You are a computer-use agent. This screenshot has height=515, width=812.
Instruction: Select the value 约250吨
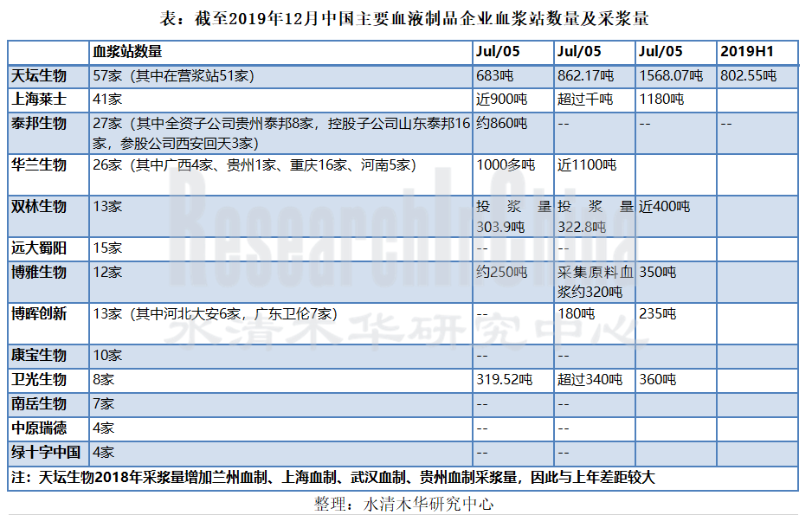pos(501,273)
